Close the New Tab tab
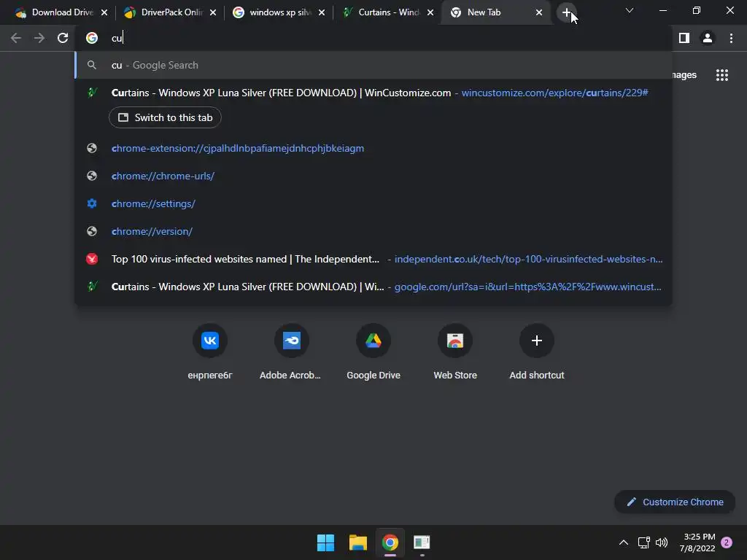This screenshot has width=747, height=560. pyautogui.click(x=539, y=13)
